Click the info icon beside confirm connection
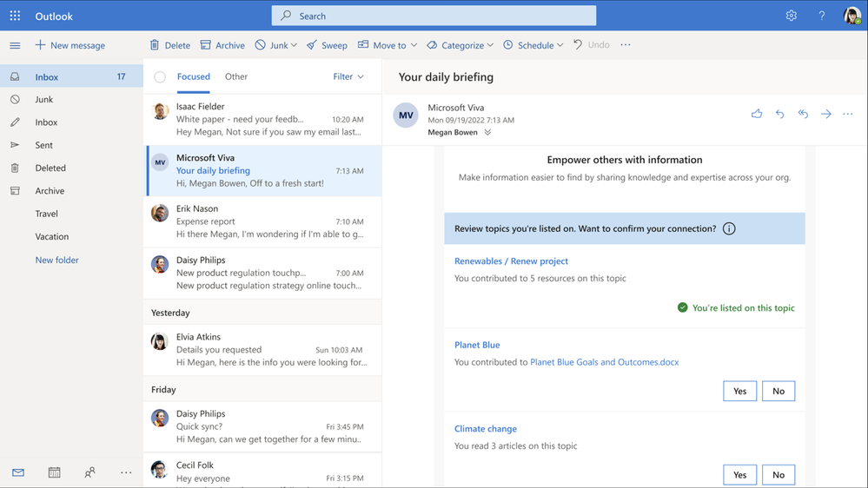868x488 pixels. (729, 228)
